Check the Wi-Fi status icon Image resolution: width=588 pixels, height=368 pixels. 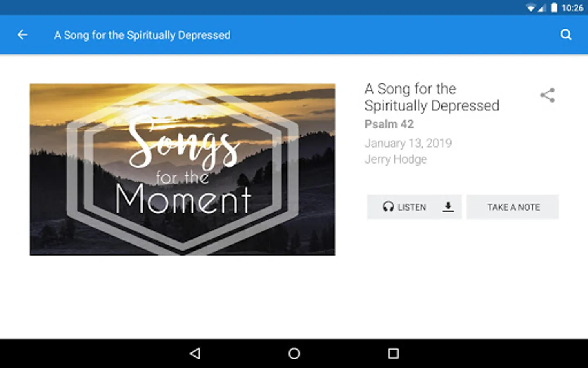pyautogui.click(x=530, y=8)
